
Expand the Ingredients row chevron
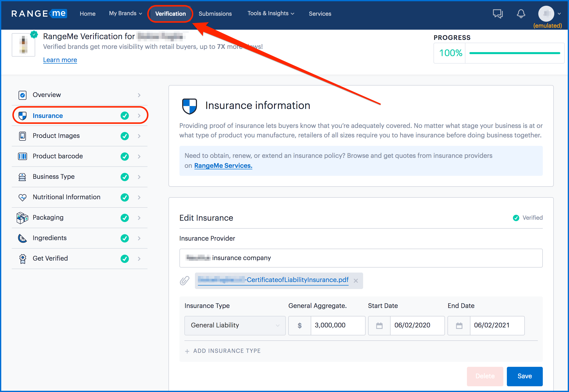139,238
